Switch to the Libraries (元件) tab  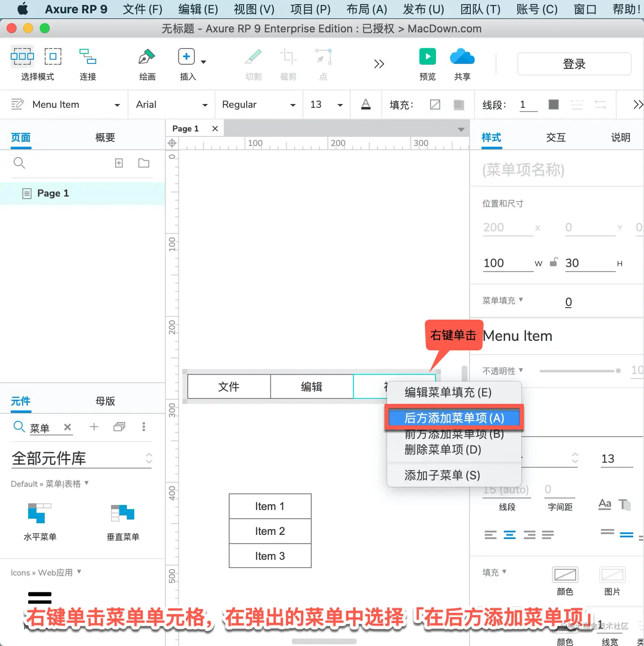click(x=21, y=401)
